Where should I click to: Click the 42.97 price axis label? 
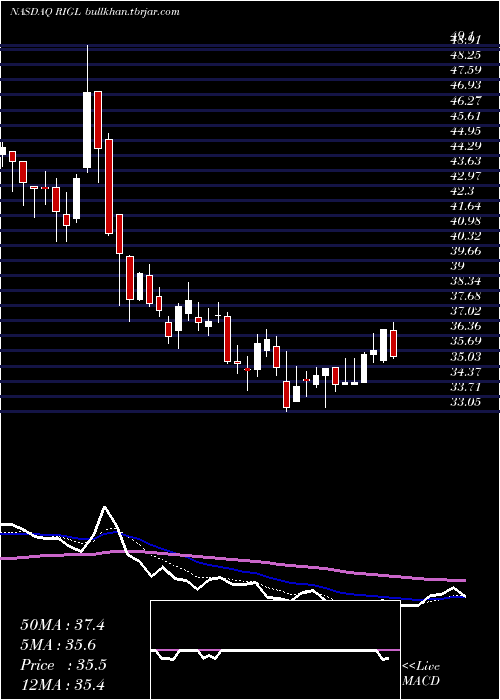[467, 176]
